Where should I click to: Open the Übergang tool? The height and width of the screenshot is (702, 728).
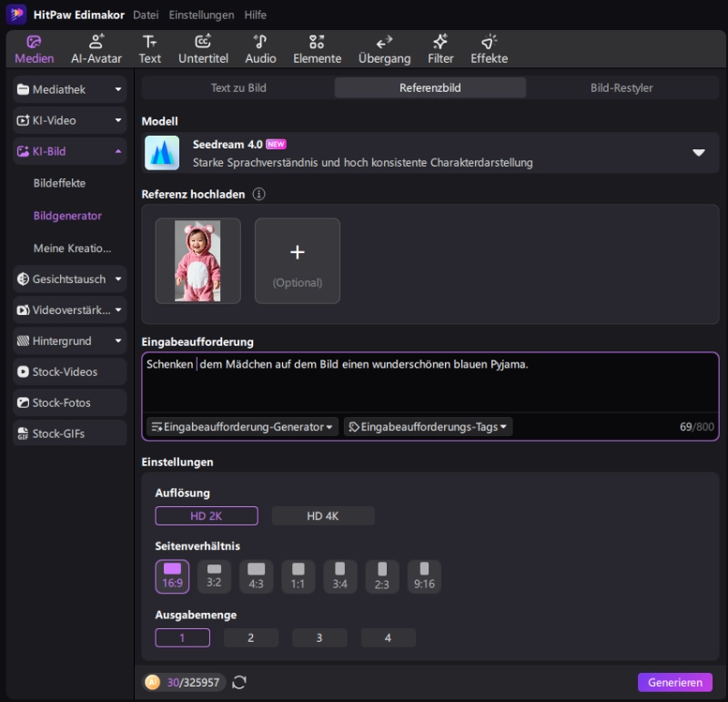point(384,48)
